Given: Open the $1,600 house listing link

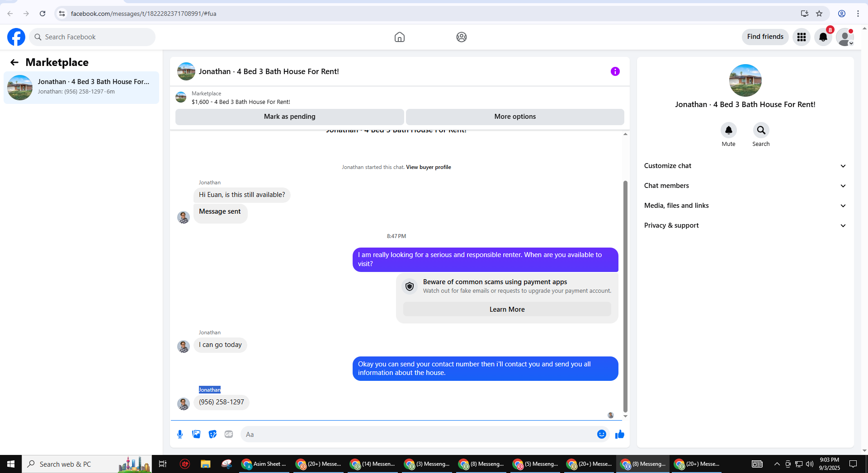Looking at the screenshot, I should (x=241, y=102).
